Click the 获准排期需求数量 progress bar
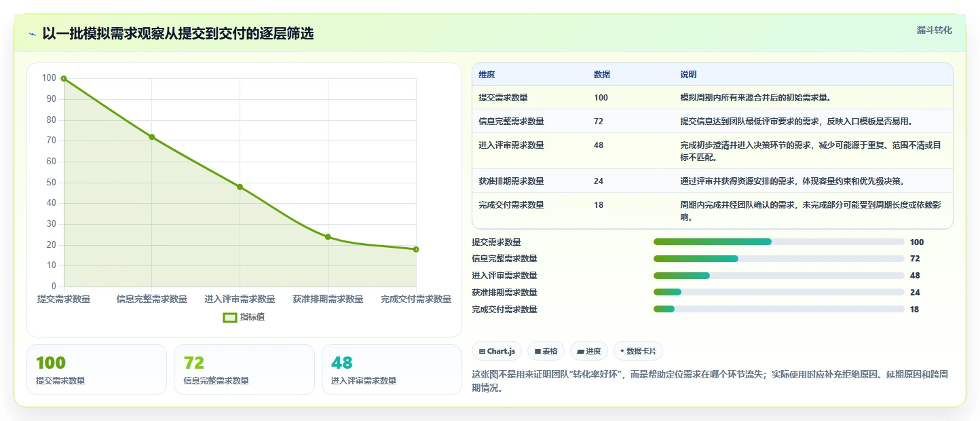The image size is (980, 421). 779,293
